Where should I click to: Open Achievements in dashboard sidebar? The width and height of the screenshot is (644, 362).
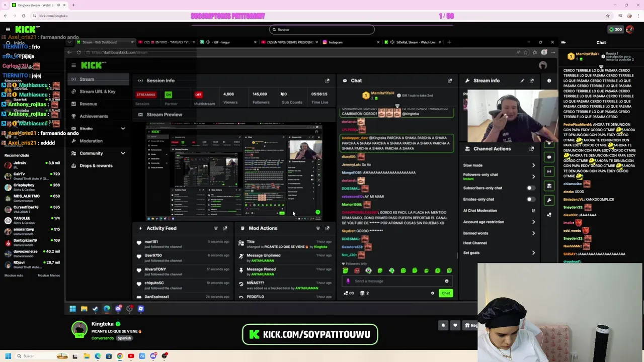[x=98, y=116]
